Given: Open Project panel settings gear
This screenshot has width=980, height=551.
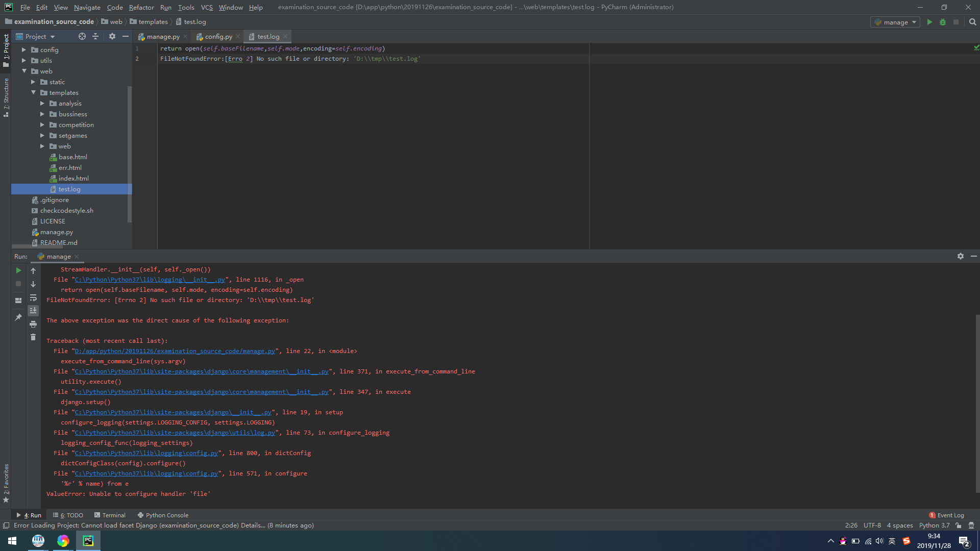Looking at the screenshot, I should pos(112,36).
